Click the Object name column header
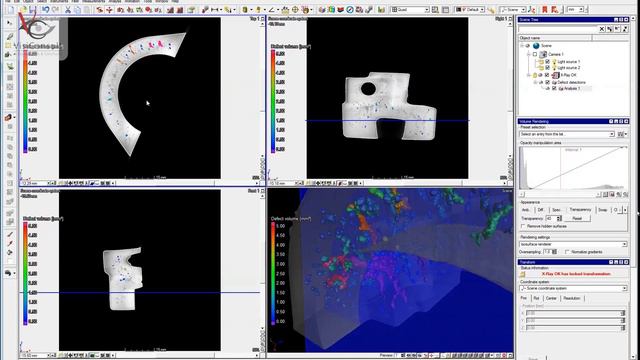The image size is (640, 360). [x=555, y=38]
